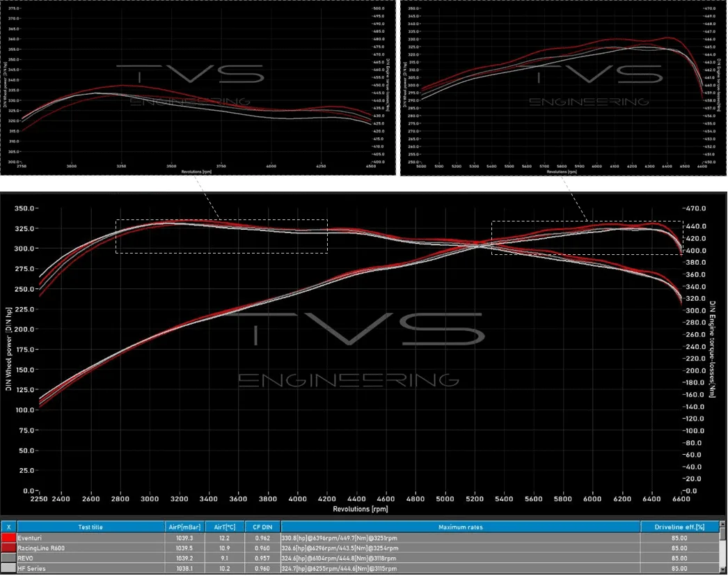
Task: Click the Maximum rates column header
Action: pyautogui.click(x=461, y=527)
